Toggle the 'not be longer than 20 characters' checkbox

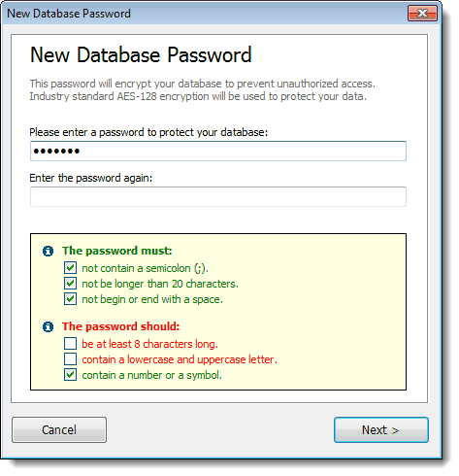70,284
